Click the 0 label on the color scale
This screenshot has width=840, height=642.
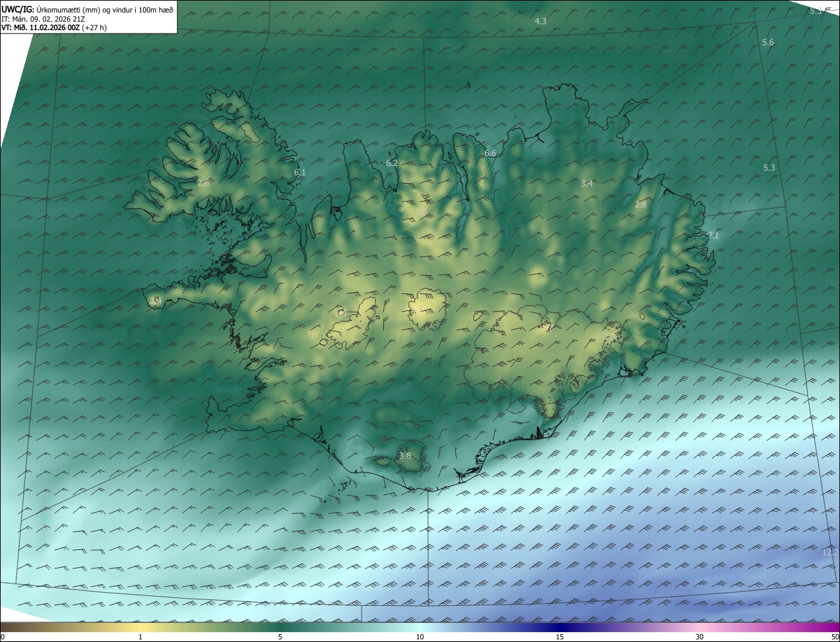click(3, 637)
